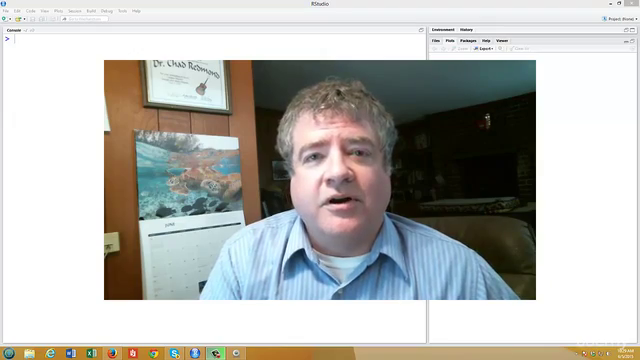Viewport: 640px width, 360px height.
Task: Click the Go to file/function search field
Action: (84, 19)
